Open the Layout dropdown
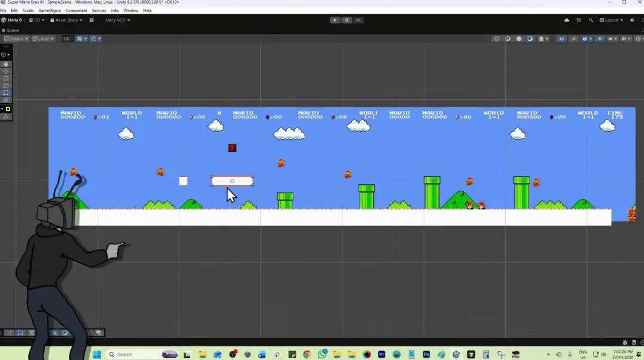 611,20
